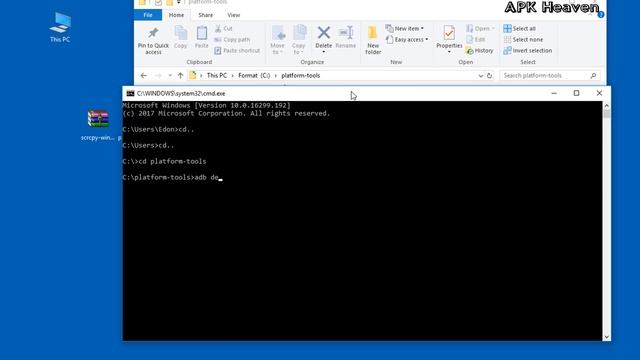Switch to the Home ribbon tab

[176, 15]
